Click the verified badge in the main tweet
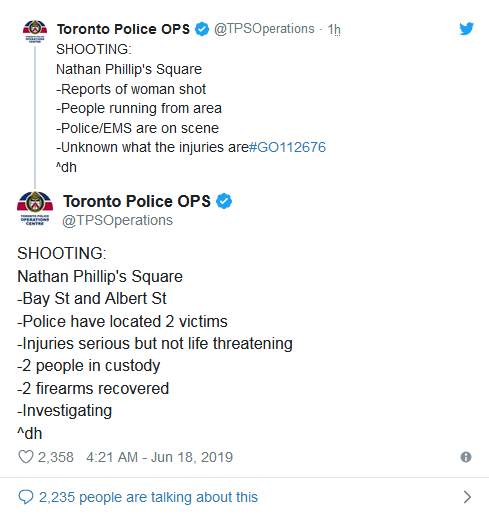The height and width of the screenshot is (514, 489). [224, 201]
